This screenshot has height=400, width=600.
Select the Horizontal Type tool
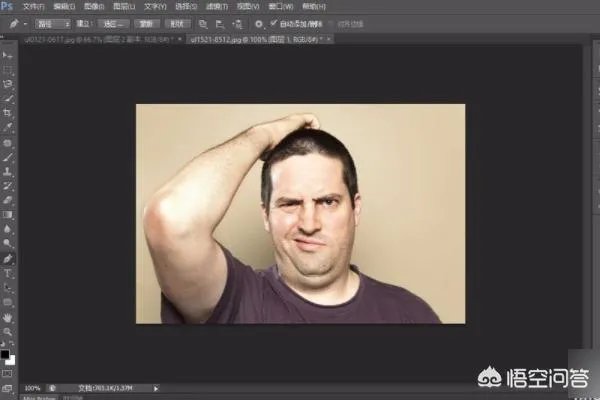(x=8, y=272)
